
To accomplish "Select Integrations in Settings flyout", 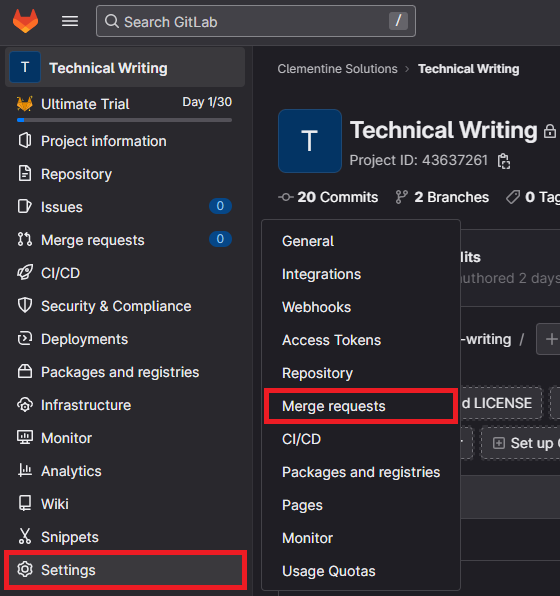I will (361, 274).
